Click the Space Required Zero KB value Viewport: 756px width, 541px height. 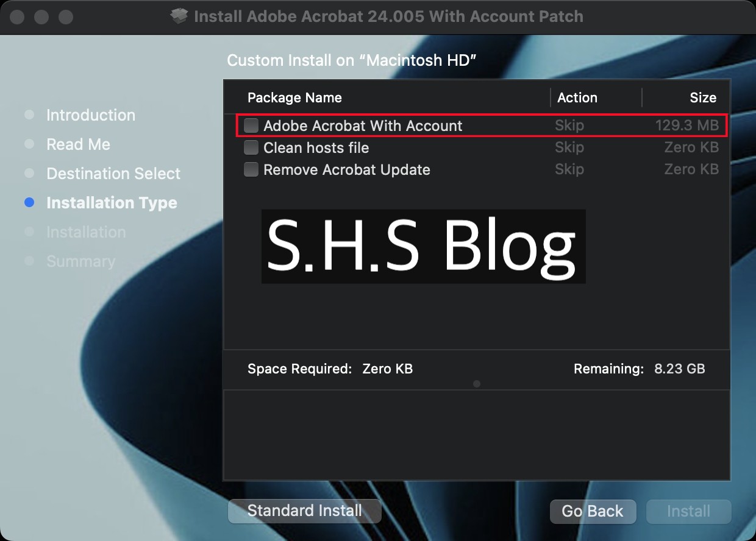click(387, 369)
